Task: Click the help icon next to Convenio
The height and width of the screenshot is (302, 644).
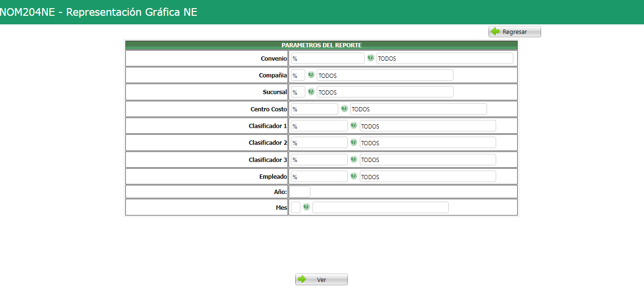Action: click(370, 58)
